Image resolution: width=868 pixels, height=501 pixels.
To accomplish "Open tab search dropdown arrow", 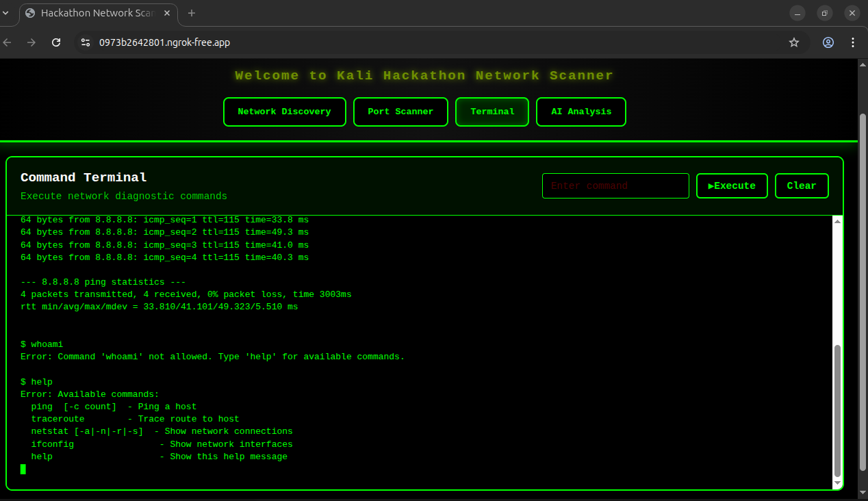I will (x=5, y=13).
